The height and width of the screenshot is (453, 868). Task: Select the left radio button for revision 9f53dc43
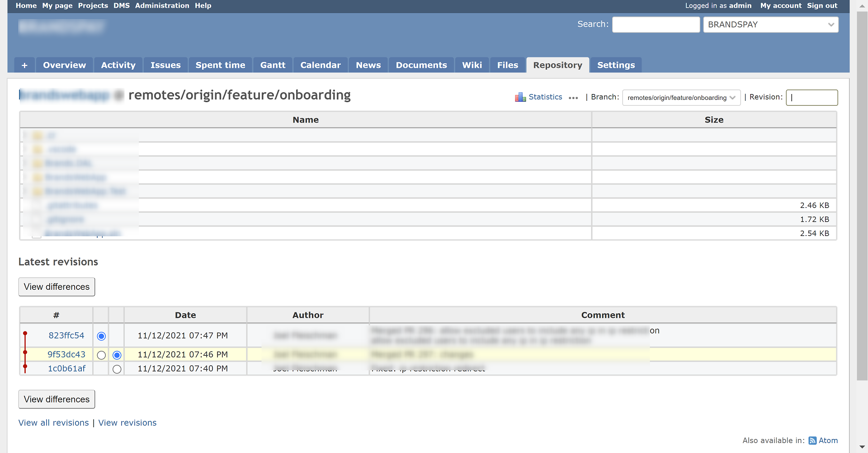(x=101, y=354)
